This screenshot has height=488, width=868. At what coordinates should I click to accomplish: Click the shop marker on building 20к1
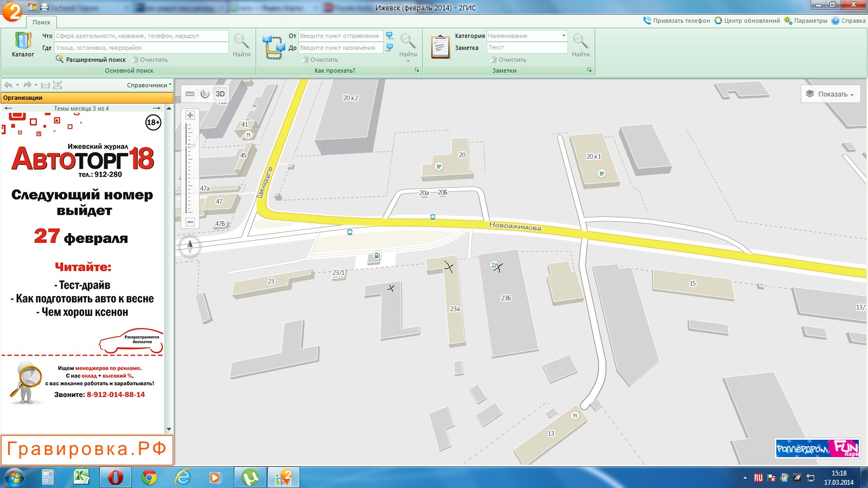coord(601,174)
